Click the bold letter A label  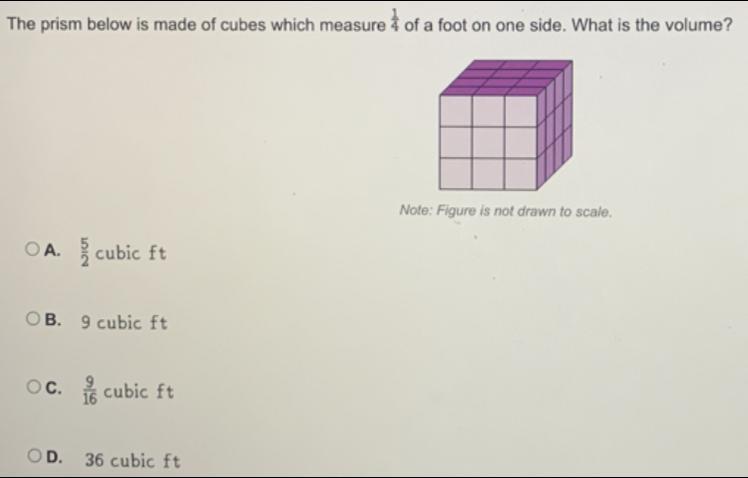coord(52,250)
